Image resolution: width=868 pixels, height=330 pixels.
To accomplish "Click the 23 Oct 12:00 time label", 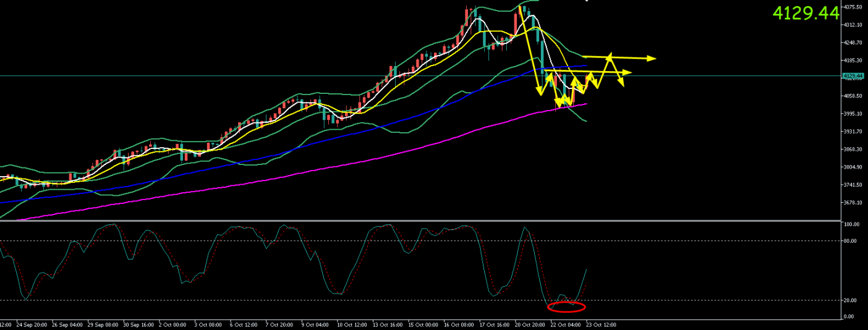I will coord(601,324).
